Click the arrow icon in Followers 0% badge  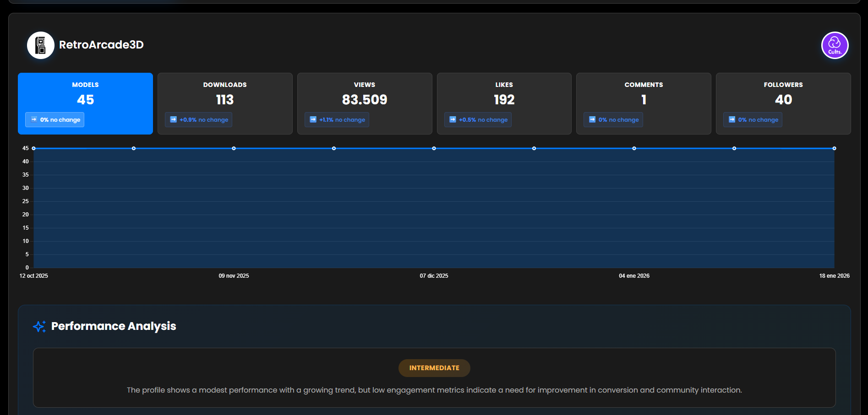coord(731,119)
